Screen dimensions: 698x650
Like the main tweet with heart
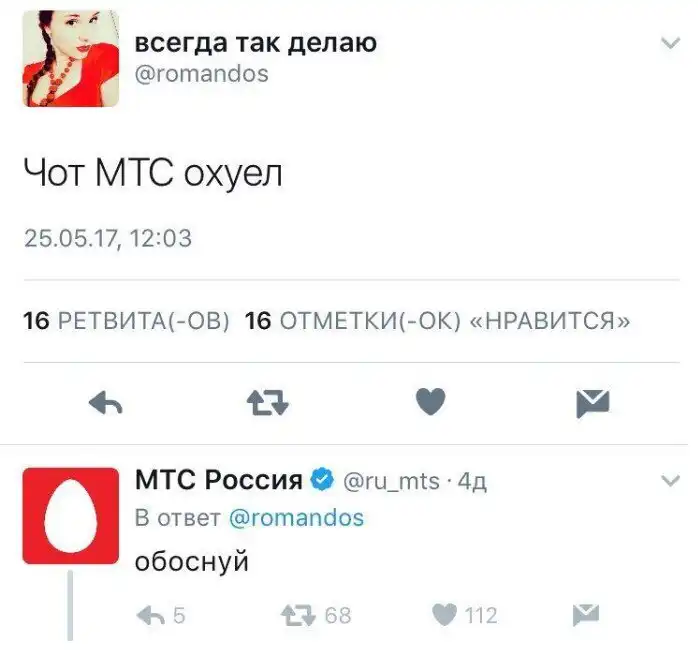430,402
